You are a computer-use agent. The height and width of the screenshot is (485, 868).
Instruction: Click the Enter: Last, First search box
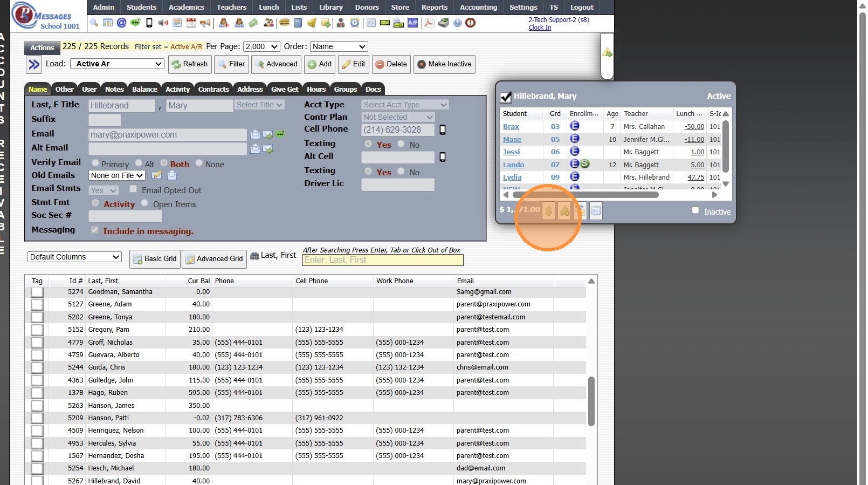coord(383,260)
